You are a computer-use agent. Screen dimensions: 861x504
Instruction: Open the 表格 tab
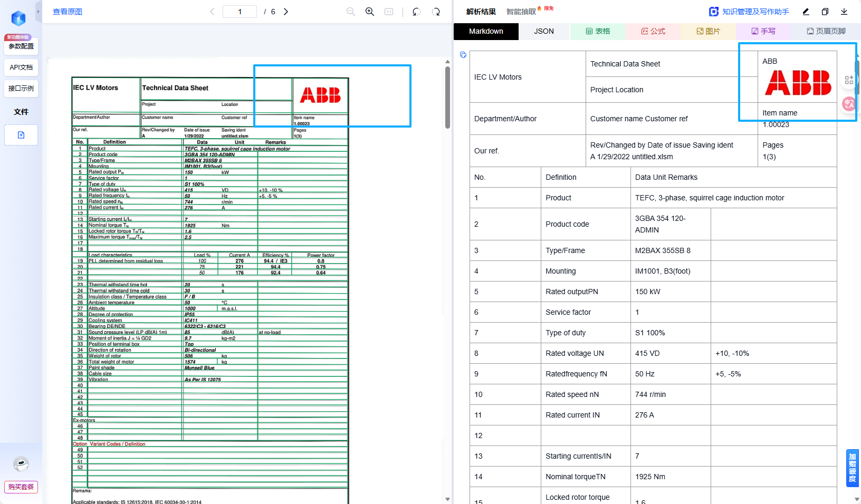coord(598,31)
